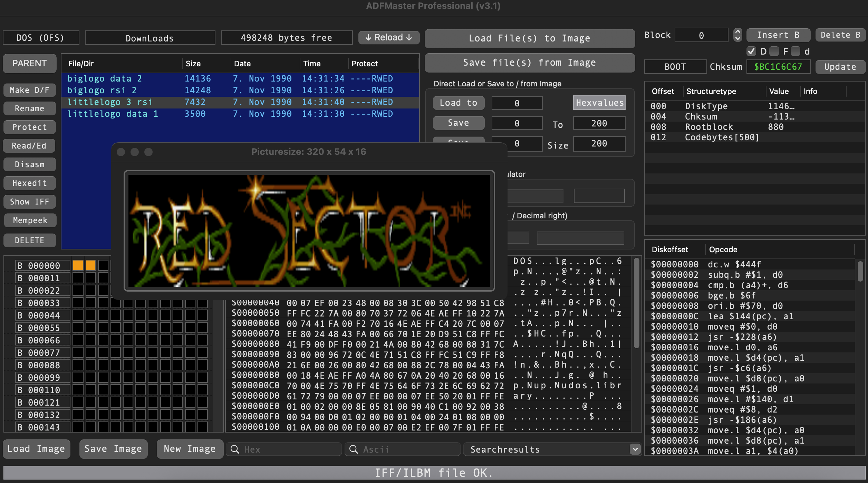This screenshot has height=483, width=868.
Task: Click the To field showing 200
Action: (599, 123)
